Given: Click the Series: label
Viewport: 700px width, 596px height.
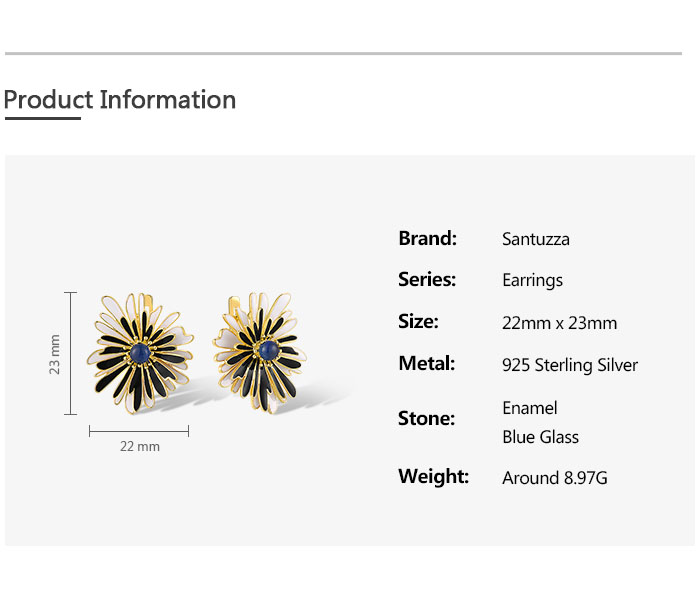Looking at the screenshot, I should tap(426, 280).
